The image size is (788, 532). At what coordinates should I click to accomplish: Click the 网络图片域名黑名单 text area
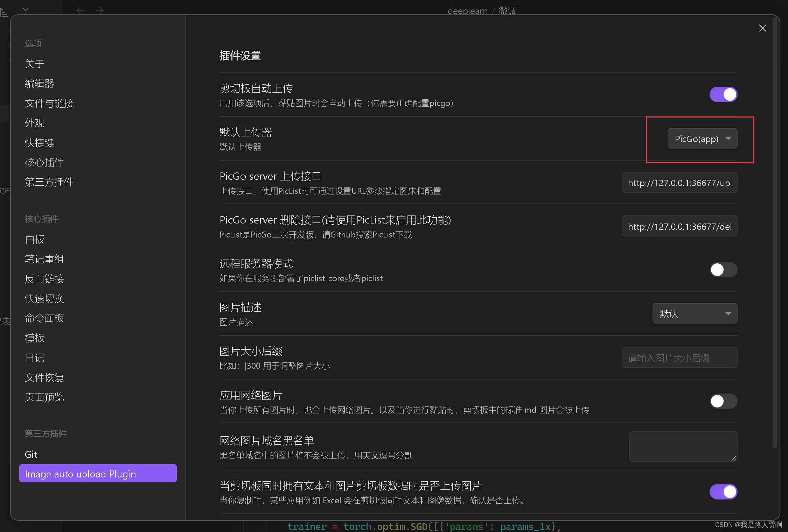coord(683,446)
